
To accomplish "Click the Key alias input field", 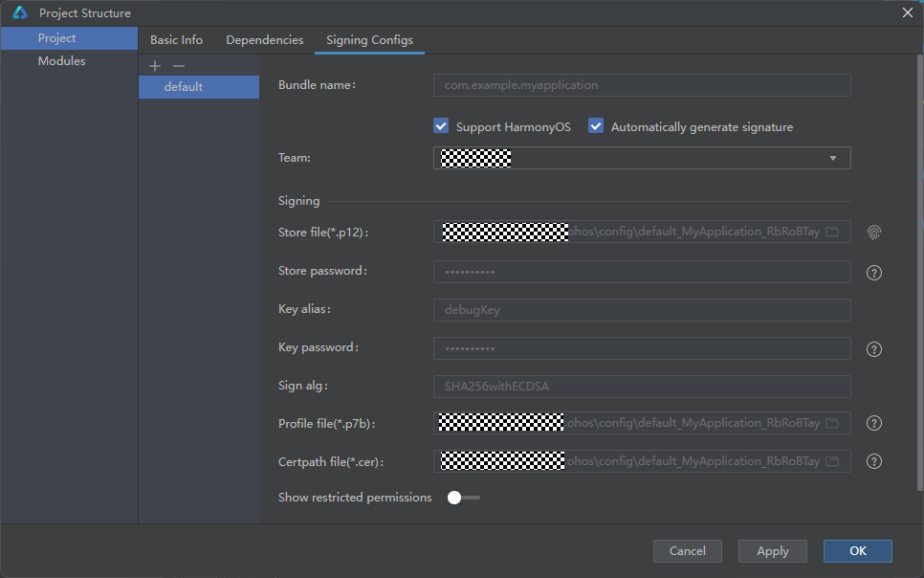I will point(641,310).
